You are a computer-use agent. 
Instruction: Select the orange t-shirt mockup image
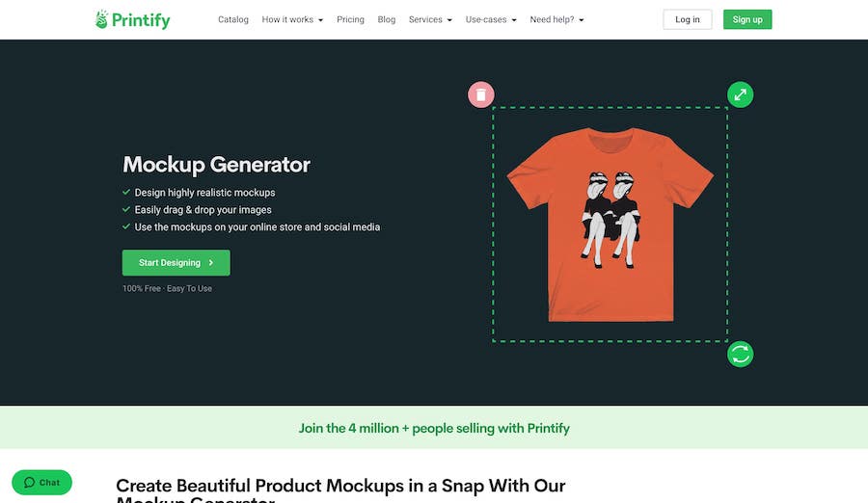click(610, 225)
